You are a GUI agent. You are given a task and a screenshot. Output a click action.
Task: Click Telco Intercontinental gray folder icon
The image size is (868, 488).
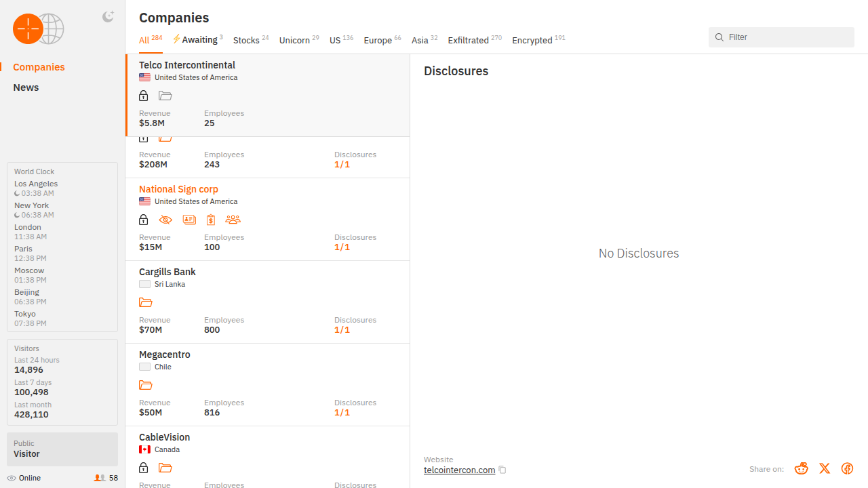click(x=165, y=96)
